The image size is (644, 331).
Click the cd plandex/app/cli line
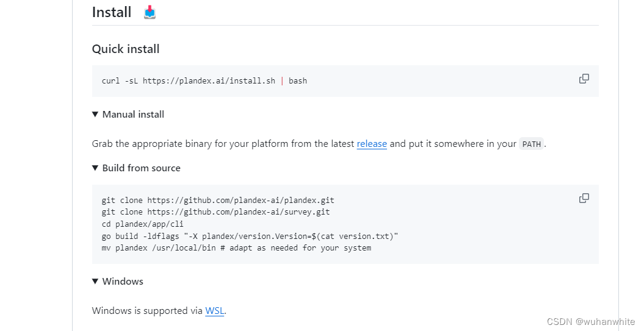[142, 224]
